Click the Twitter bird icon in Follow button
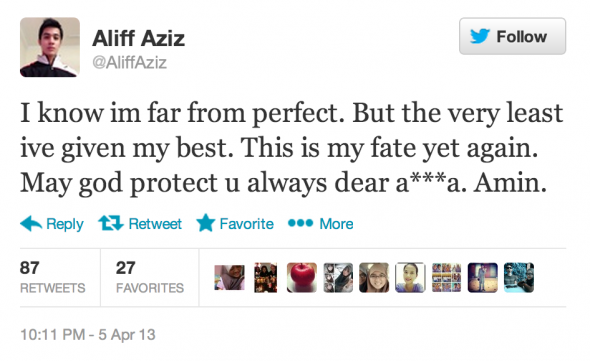This screenshot has width=590, height=361. [x=480, y=36]
